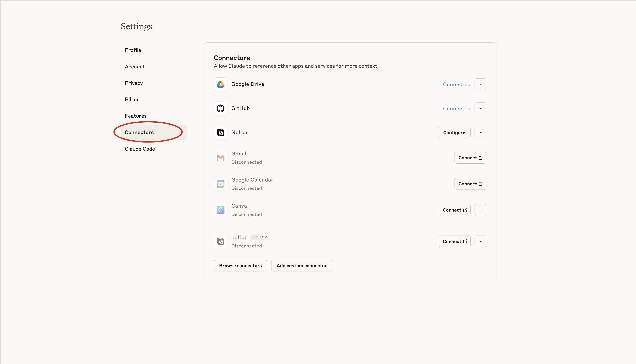Add a custom connector

pos(301,266)
